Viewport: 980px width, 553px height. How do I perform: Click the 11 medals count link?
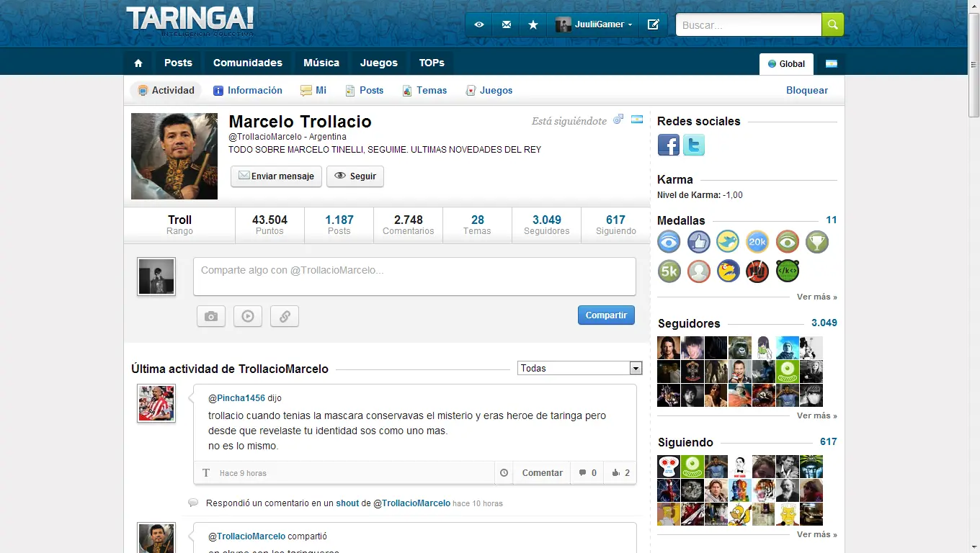(x=832, y=220)
